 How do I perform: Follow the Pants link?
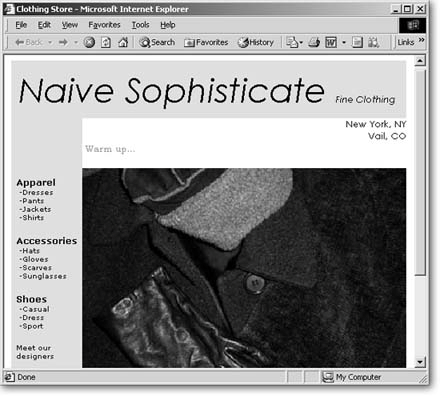(32, 201)
